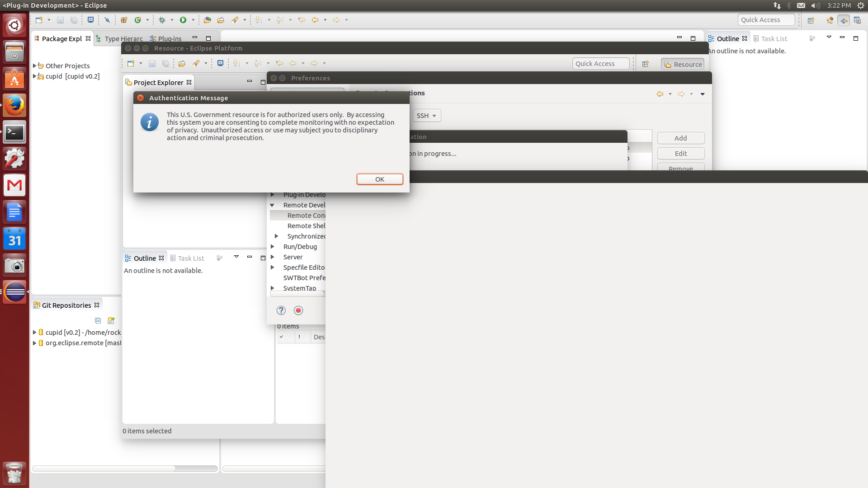This screenshot has width=868, height=488.
Task: Open the Debug configurations dropdown arrow
Action: 172,20
